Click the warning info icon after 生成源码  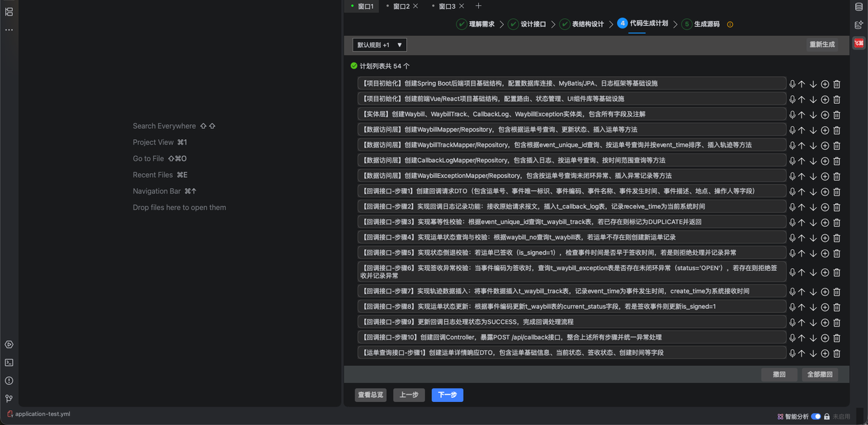pos(730,24)
